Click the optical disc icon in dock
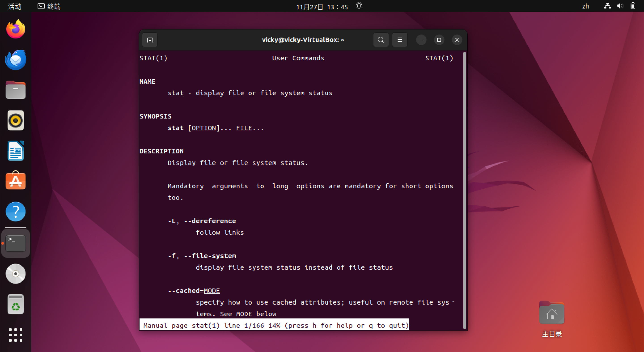The image size is (644, 352). coord(15,274)
